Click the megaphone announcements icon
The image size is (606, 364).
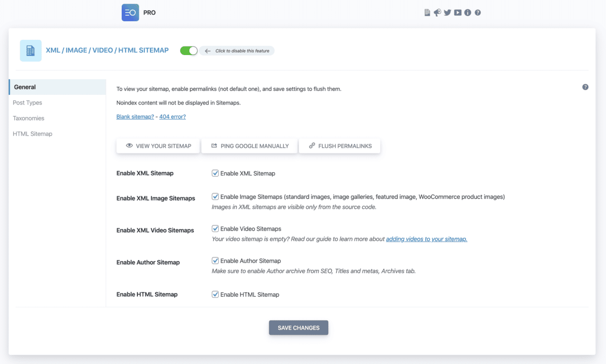tap(437, 13)
